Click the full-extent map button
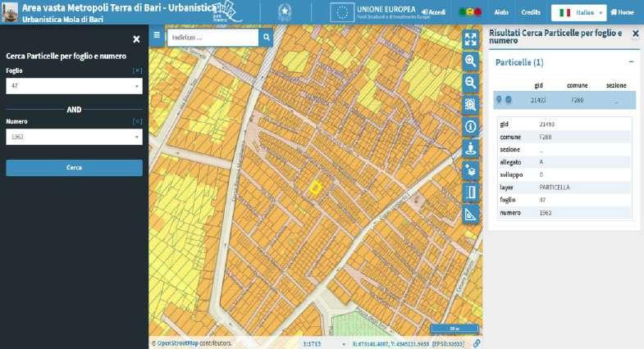Image resolution: width=644 pixels, height=349 pixels. pos(471,39)
